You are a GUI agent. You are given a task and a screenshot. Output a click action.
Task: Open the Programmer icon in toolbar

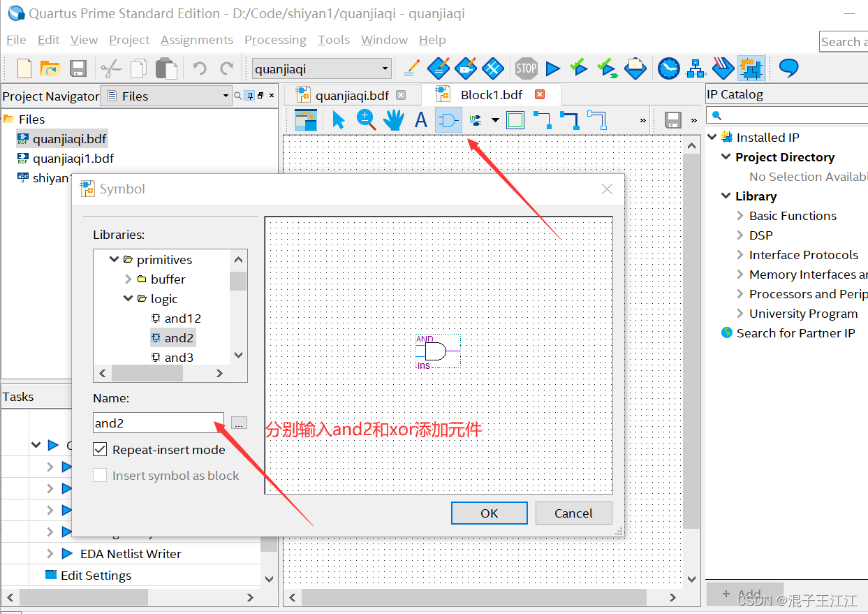tap(723, 68)
